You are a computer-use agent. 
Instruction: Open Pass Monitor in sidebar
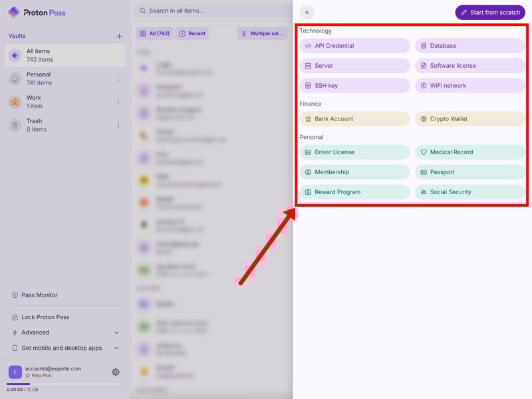pos(39,295)
